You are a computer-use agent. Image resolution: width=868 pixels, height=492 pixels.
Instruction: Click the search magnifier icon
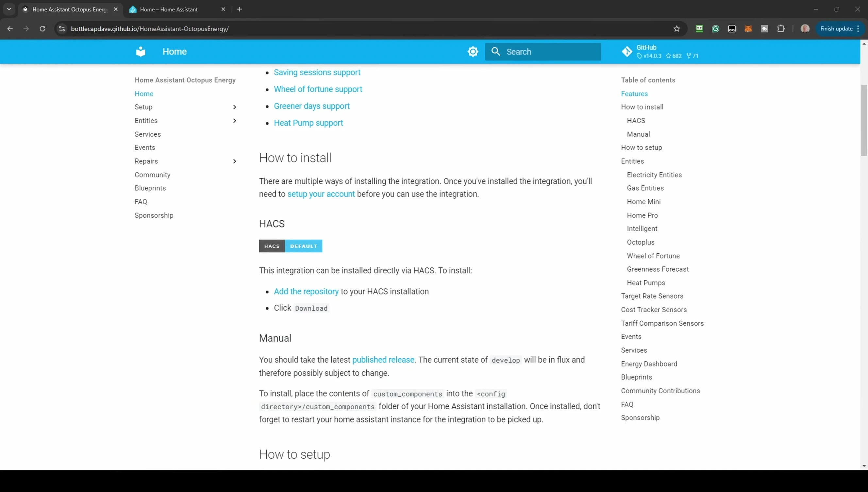pyautogui.click(x=495, y=51)
